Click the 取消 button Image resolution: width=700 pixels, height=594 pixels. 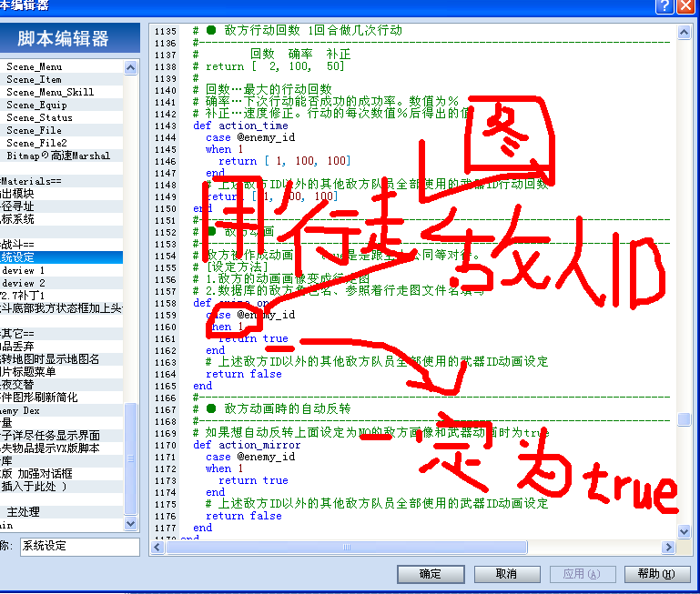507,574
